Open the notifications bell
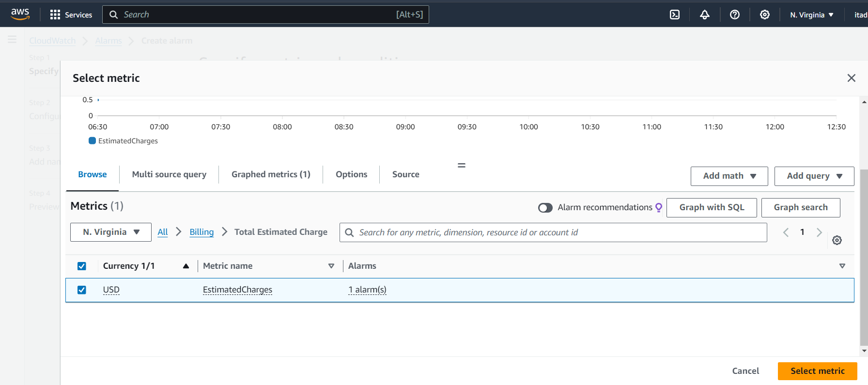The image size is (868, 385). pos(705,15)
